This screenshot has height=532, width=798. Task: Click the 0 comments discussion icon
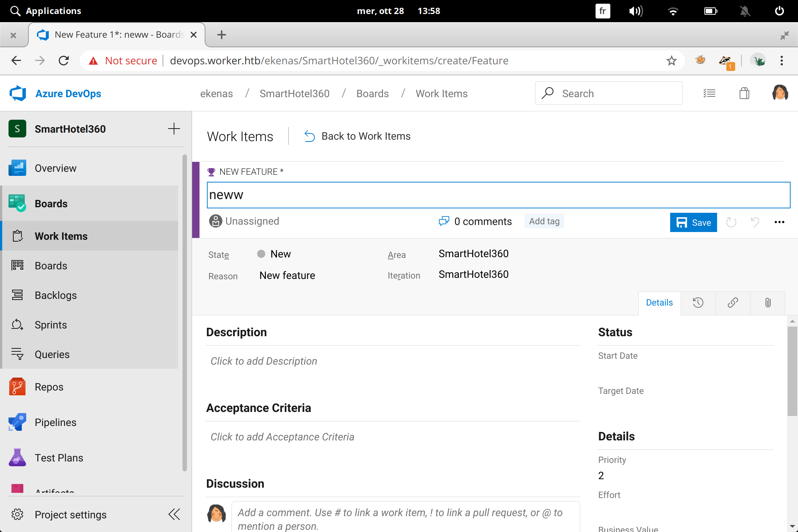[x=444, y=221]
